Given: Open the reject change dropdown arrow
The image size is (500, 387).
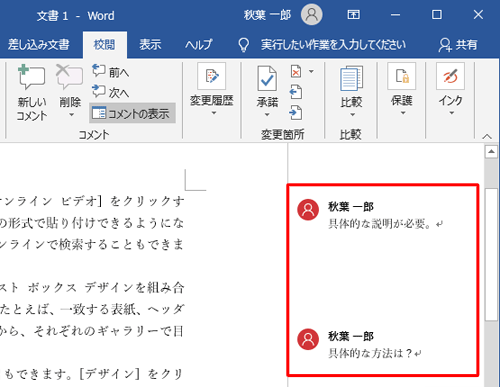Looking at the screenshot, I should tap(311, 71).
